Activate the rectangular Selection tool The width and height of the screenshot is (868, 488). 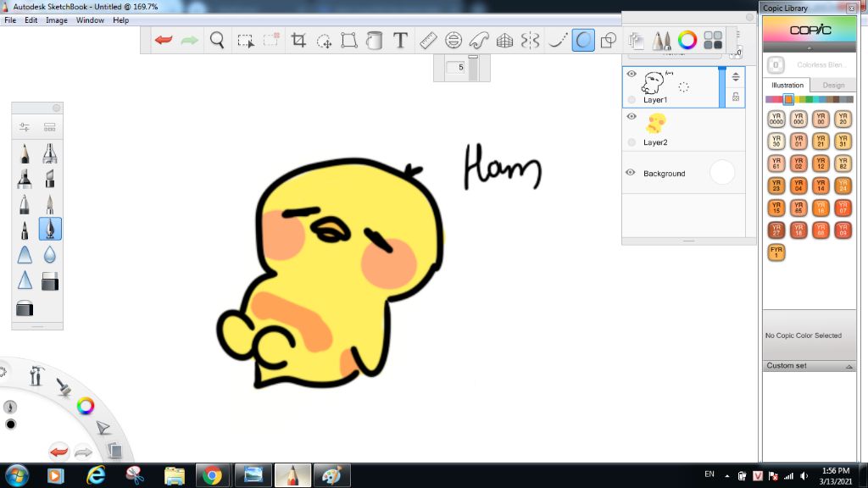(x=245, y=41)
